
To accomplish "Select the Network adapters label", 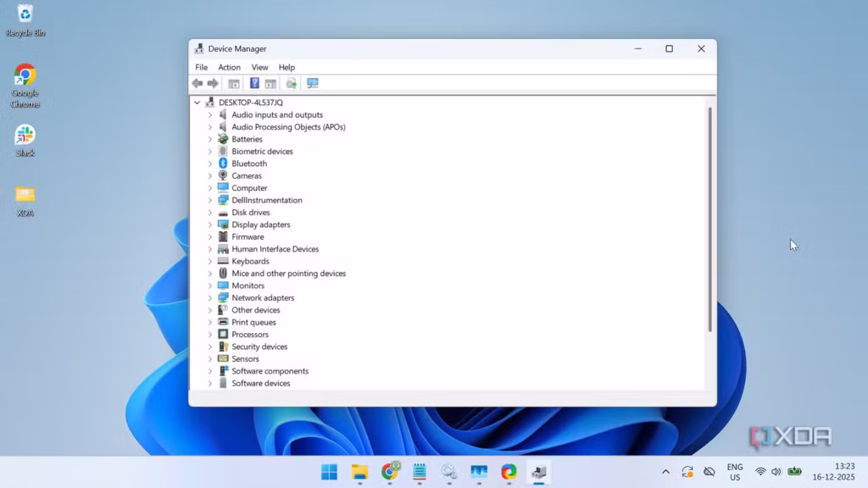I will 263,297.
